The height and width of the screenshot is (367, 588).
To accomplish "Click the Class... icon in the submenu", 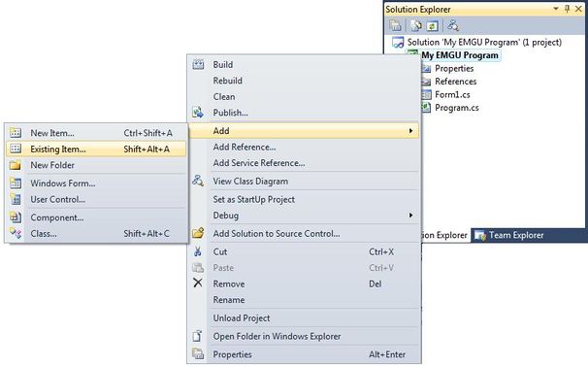I will pyautogui.click(x=16, y=233).
